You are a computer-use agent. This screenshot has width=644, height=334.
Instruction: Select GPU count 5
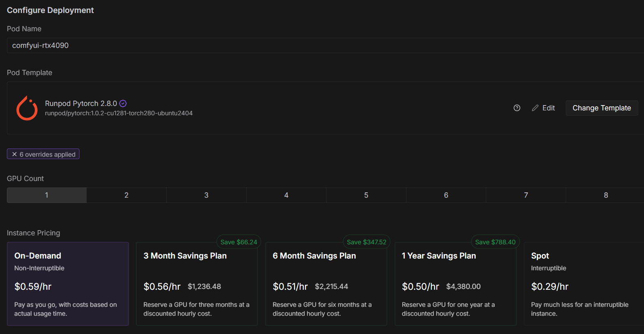(x=366, y=195)
